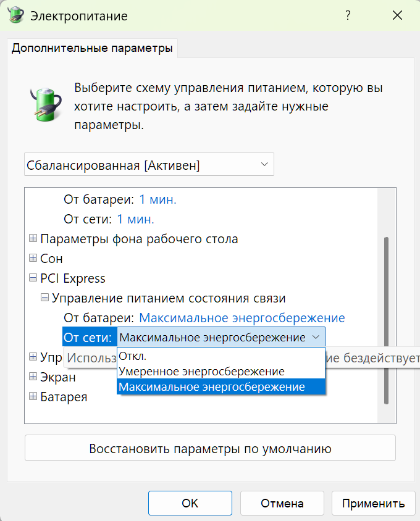Click the От сети dropdown arrow
The image size is (420, 521).
(x=316, y=337)
